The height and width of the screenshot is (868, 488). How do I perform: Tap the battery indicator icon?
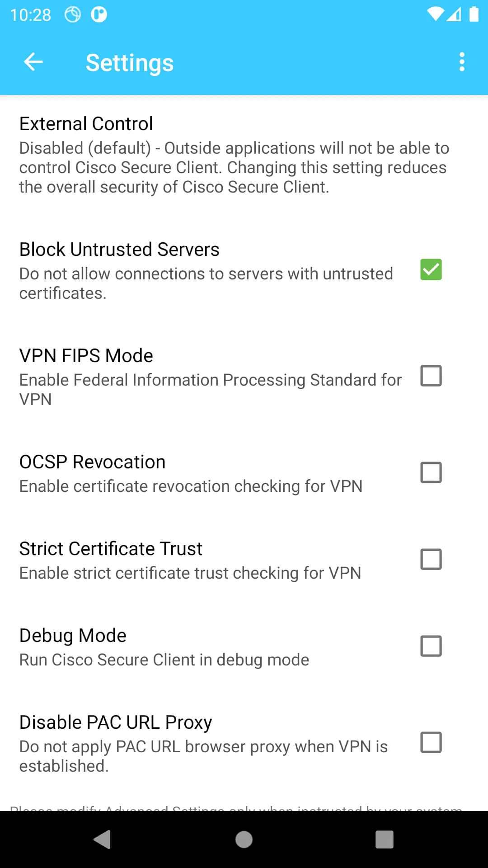click(x=473, y=15)
